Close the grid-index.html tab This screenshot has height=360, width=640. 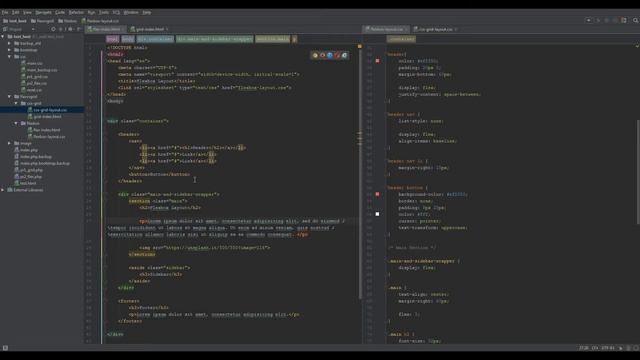[x=167, y=29]
